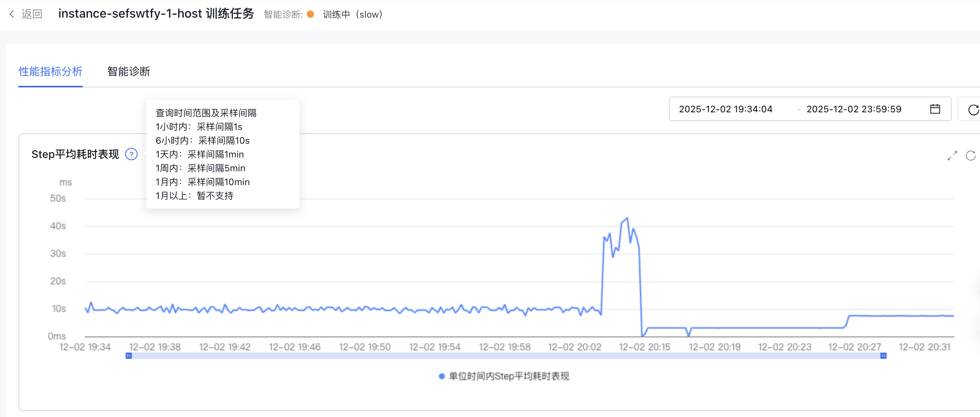Screen dimensions: 980x417
Task: Click the Step平均耗时表现 chart title
Action: (x=75, y=154)
